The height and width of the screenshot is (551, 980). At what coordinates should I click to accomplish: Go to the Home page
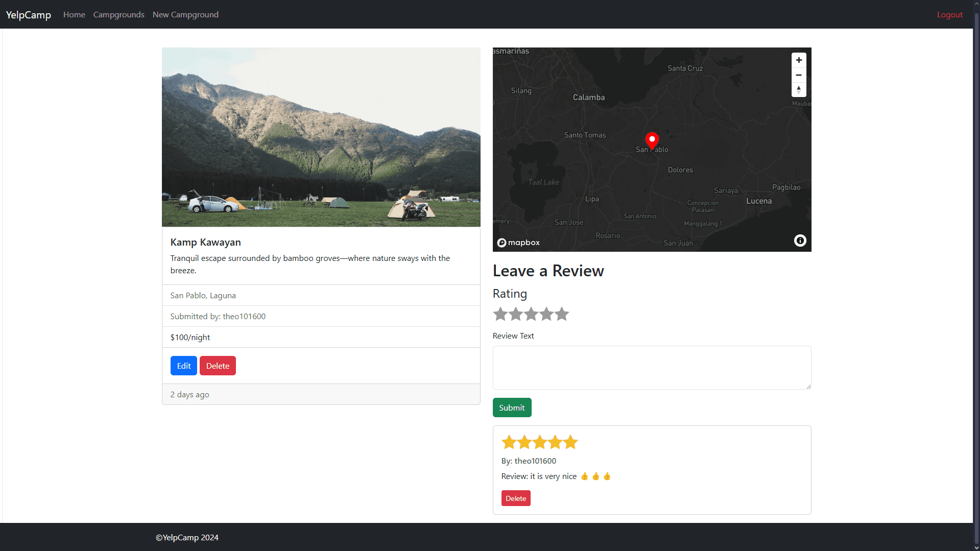pos(74,14)
